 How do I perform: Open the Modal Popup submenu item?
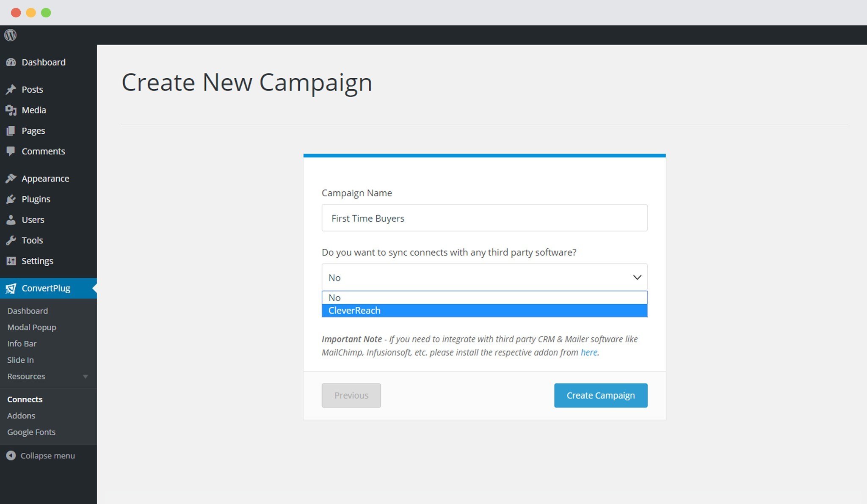32,327
